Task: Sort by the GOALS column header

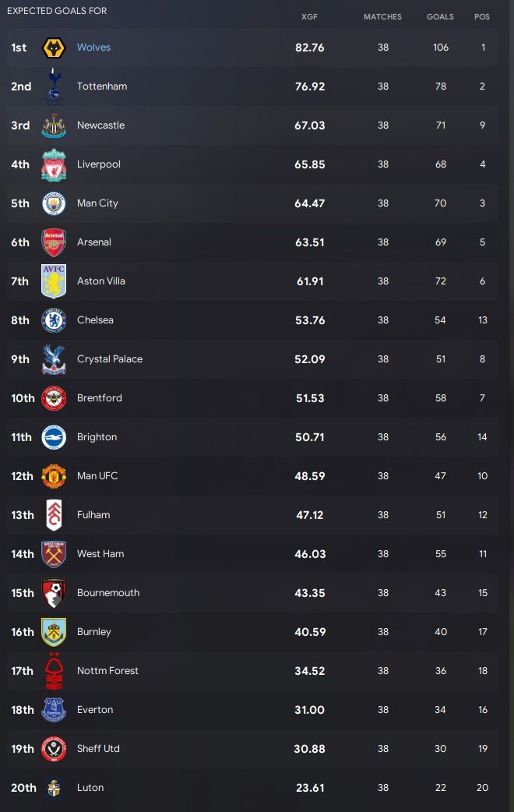Action: coord(440,16)
